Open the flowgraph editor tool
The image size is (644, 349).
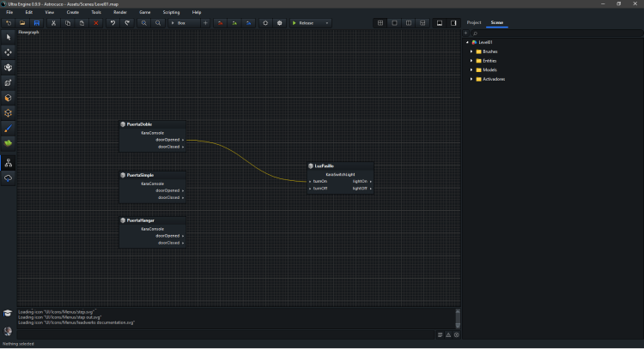coord(9,162)
